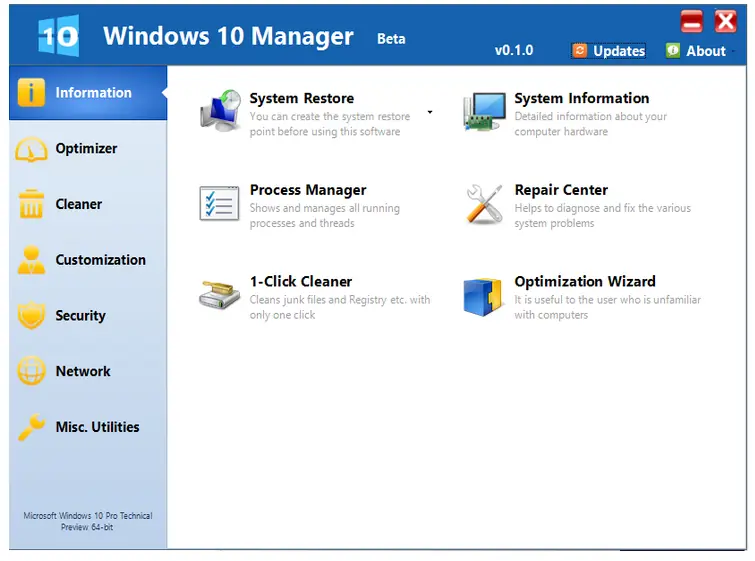Viewport: 755px width, 561px height.
Task: Switch to the Optimizer section
Action: click(88, 148)
